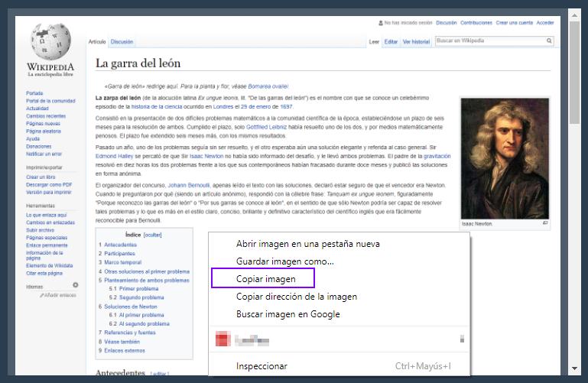The width and height of the screenshot is (588, 383).
Task: Open the top-right Discusión user link
Action: [447, 23]
